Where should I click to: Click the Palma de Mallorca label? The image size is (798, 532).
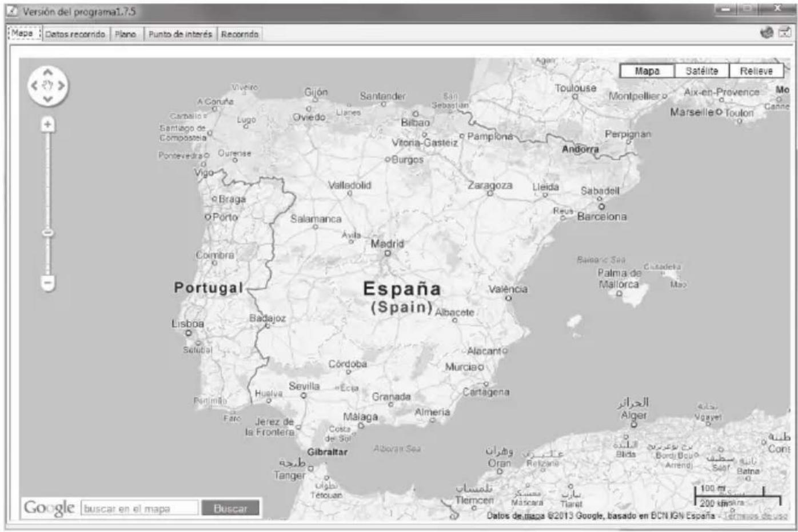click(x=619, y=278)
